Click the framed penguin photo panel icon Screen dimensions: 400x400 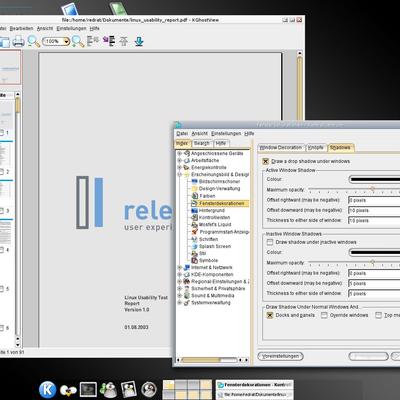click(x=129, y=389)
